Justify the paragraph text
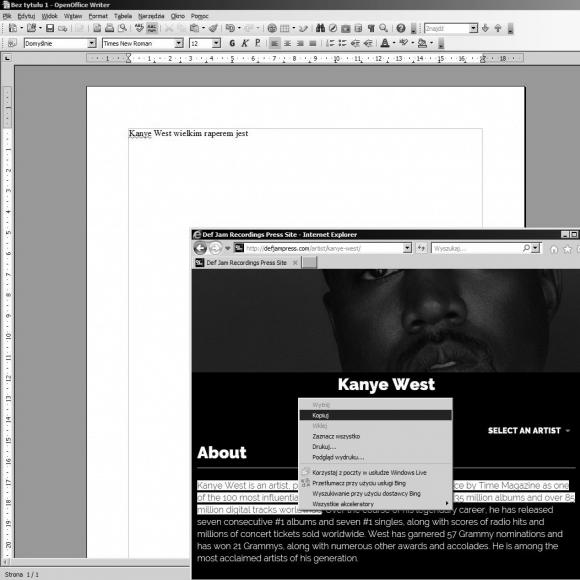This screenshot has width=580, height=580. click(313, 43)
